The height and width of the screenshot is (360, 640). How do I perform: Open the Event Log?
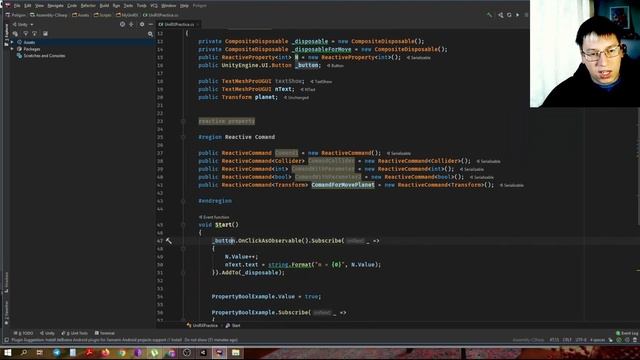[x=627, y=333]
